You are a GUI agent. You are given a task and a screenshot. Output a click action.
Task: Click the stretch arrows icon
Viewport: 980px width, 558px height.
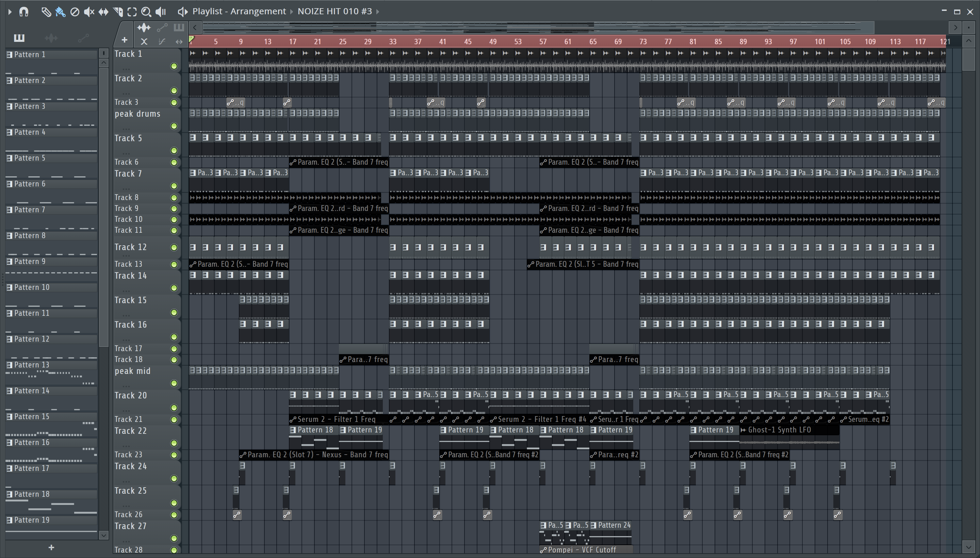(179, 42)
